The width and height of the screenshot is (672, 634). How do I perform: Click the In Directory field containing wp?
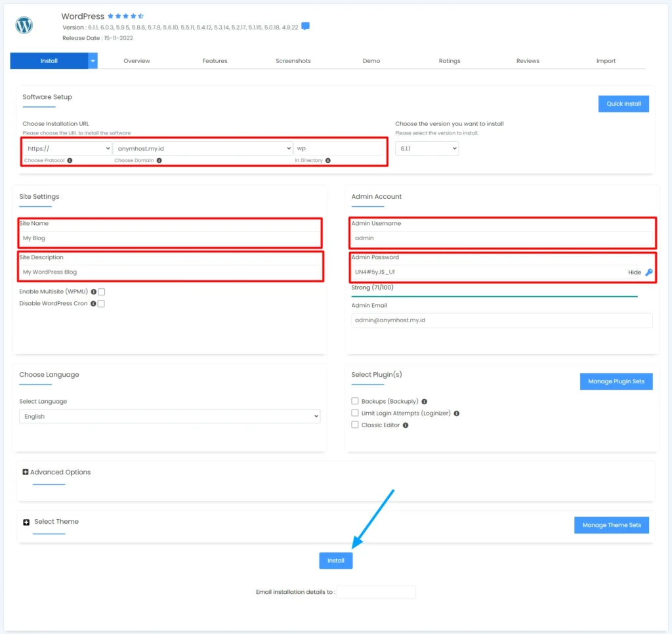[x=338, y=148]
